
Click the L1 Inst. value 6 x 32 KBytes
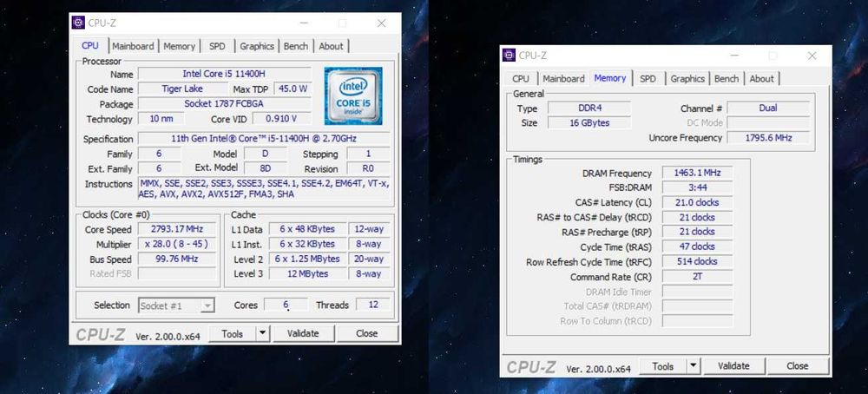tap(308, 244)
